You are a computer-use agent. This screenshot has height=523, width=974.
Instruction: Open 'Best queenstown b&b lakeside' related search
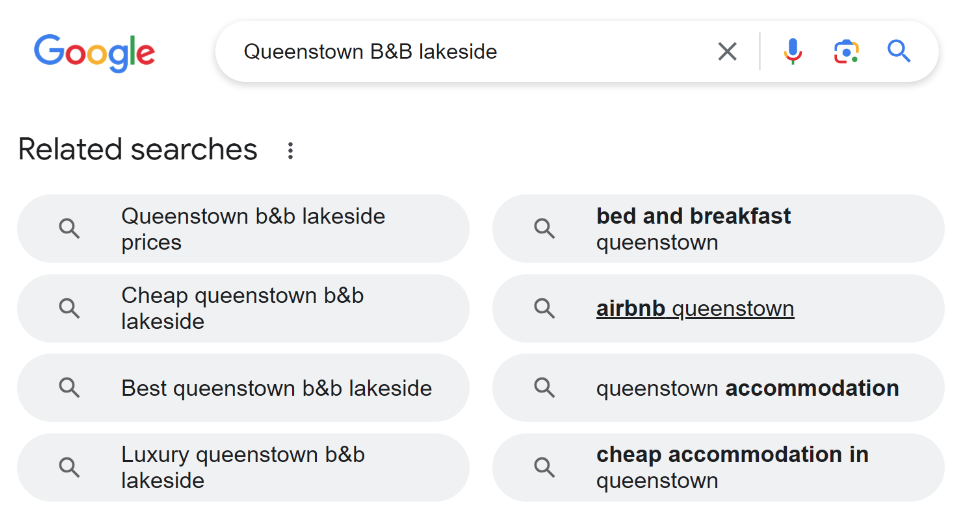[243, 388]
